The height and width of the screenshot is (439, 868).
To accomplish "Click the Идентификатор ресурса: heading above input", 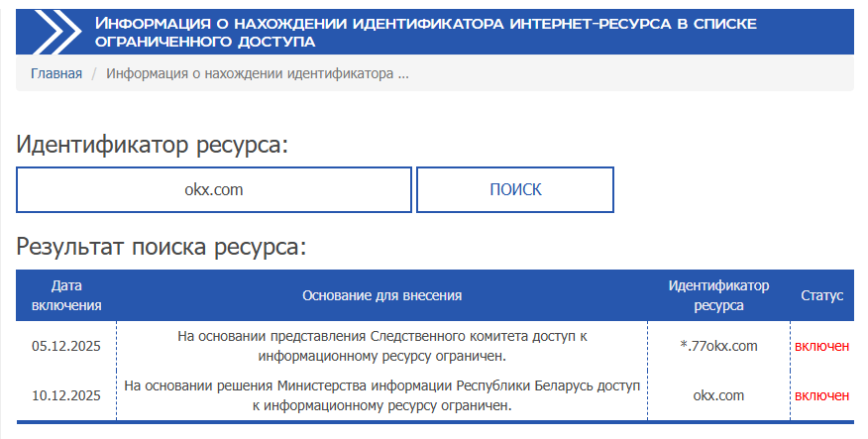I will click(x=152, y=145).
